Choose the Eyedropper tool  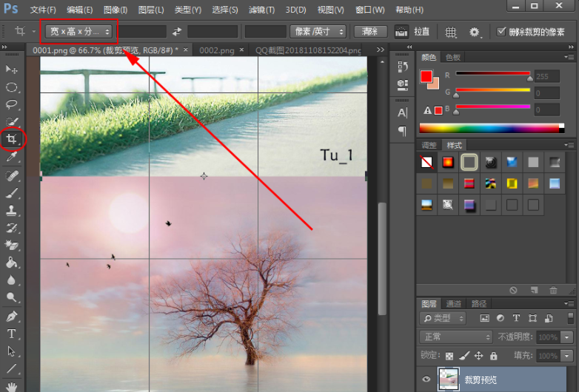point(12,157)
